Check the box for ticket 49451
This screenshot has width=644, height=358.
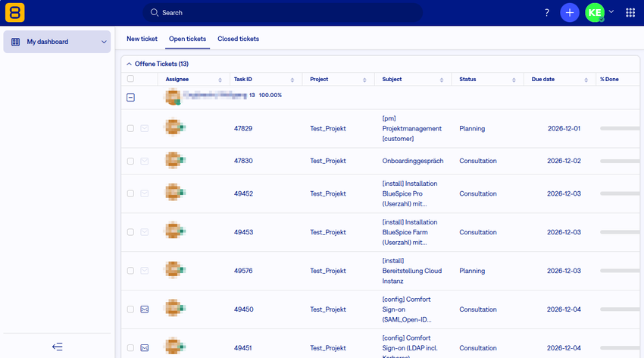pos(130,347)
